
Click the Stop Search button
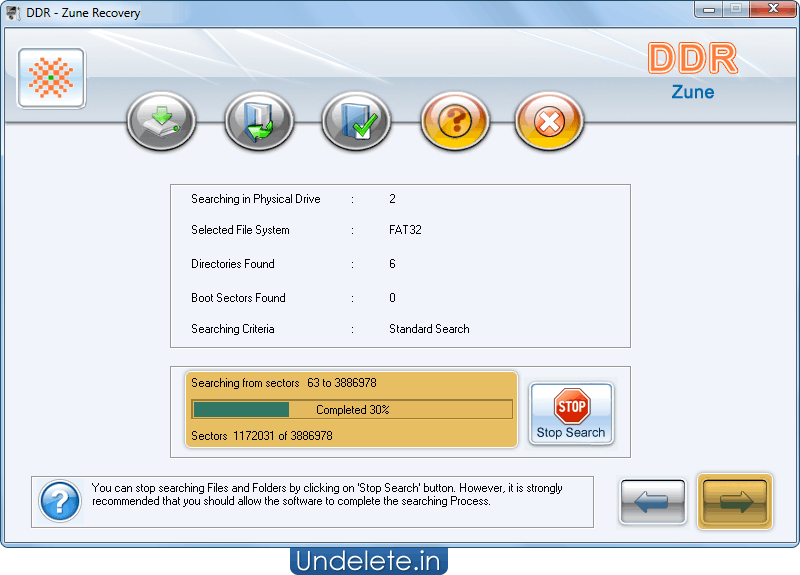[571, 414]
